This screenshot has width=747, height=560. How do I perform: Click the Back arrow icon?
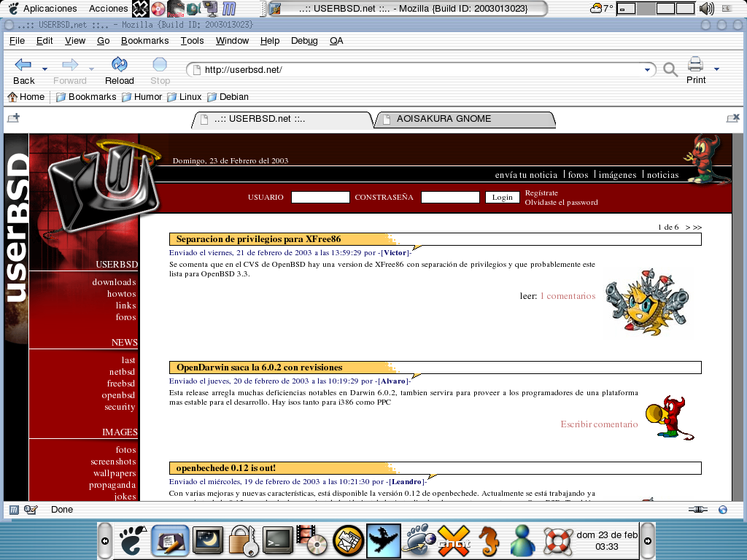pyautogui.click(x=23, y=64)
